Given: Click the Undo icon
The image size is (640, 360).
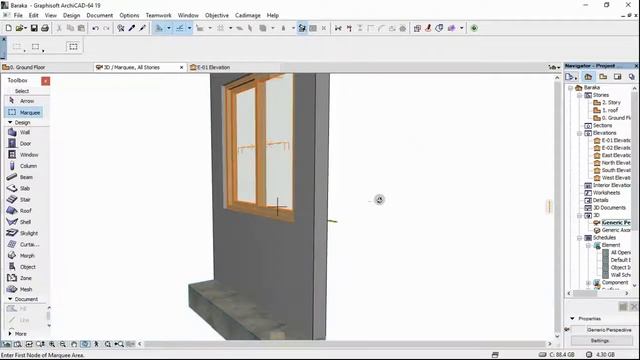Looking at the screenshot, I should pyautogui.click(x=96, y=28).
